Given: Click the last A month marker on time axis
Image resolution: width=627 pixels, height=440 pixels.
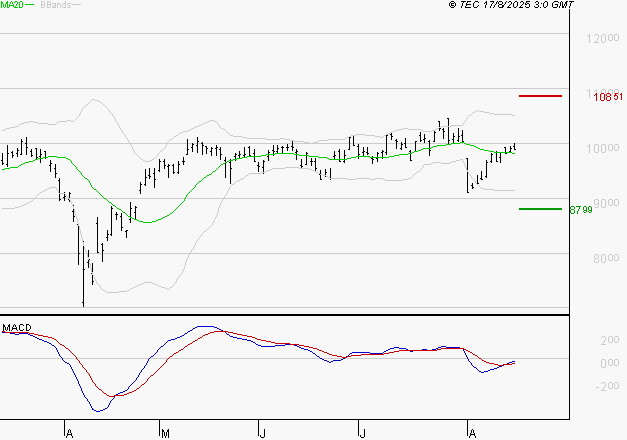Looking at the screenshot, I should (x=470, y=432).
